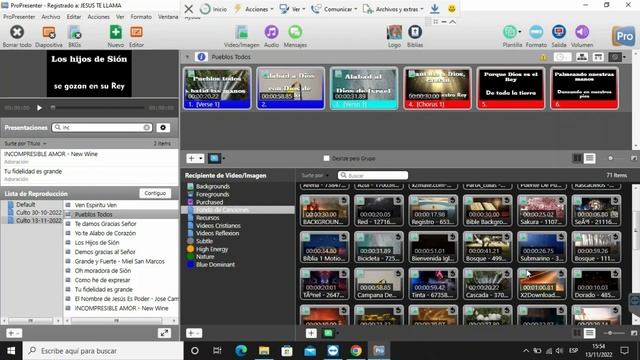Clear the Diapositiva layer

tap(49, 32)
